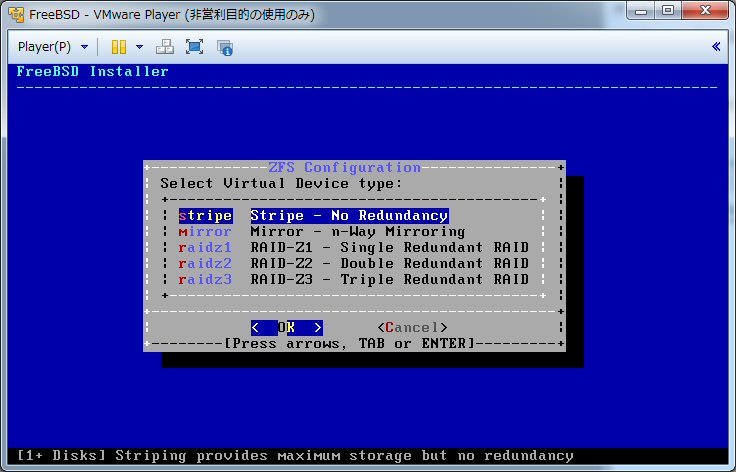Image resolution: width=736 pixels, height=472 pixels.
Task: Select the raidz1 virtual device option
Action: [x=205, y=247]
